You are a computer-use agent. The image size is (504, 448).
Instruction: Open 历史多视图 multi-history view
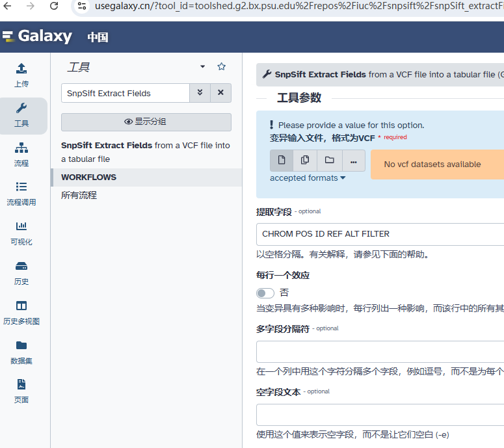(x=21, y=313)
